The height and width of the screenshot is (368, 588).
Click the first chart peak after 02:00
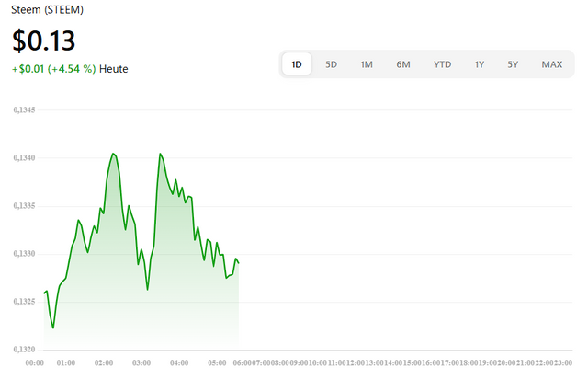[113, 154]
